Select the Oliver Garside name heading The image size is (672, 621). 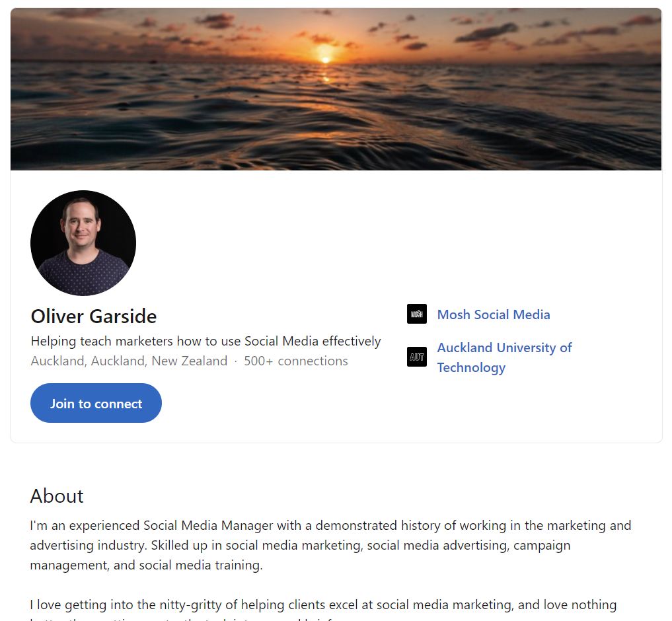point(94,316)
